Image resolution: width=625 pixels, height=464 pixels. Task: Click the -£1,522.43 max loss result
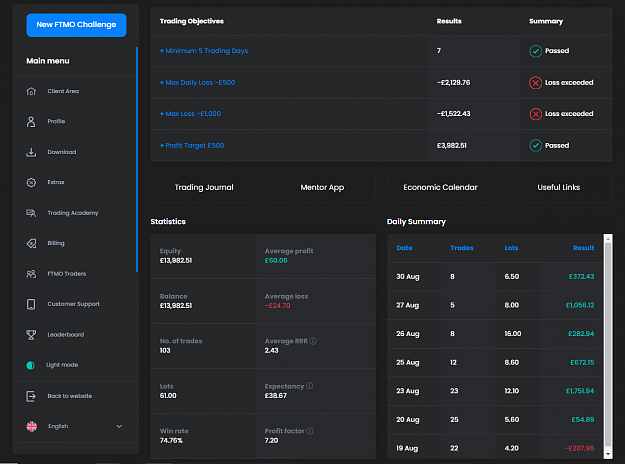point(453,114)
